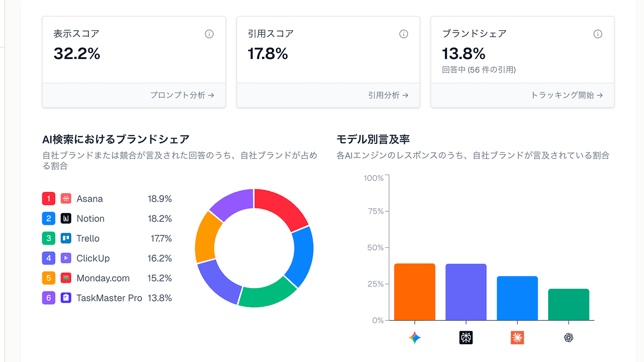This screenshot has width=644, height=362.
Task: Select the Gemini icon below the bar chart
Action: [x=414, y=337]
